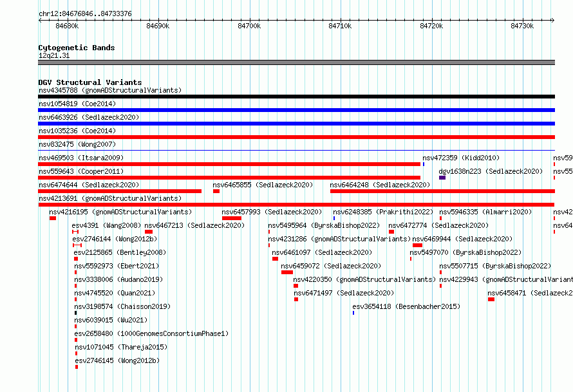Click esv2746145 (Wong2012b) label
573x392 pixels.
click(x=117, y=360)
